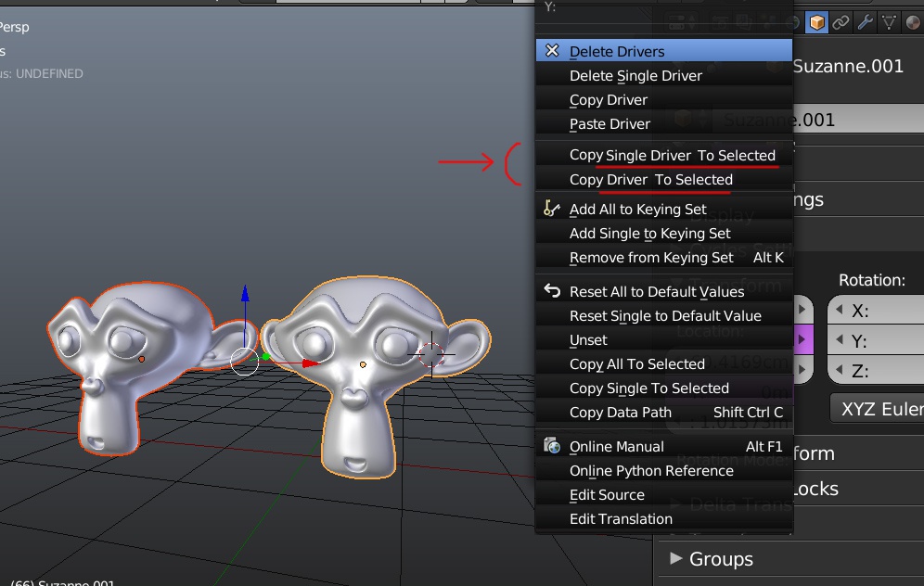Click Copy Driver To Selected
This screenshot has height=586, width=924.
[664, 180]
